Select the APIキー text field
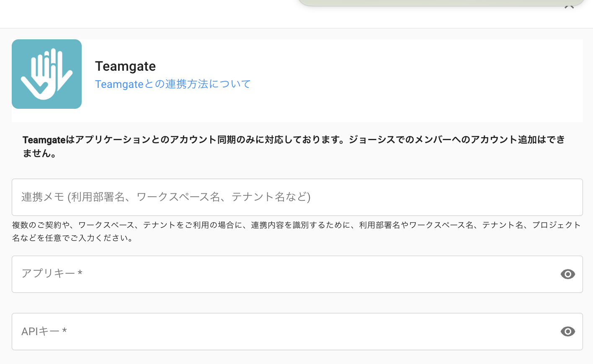 point(285,331)
